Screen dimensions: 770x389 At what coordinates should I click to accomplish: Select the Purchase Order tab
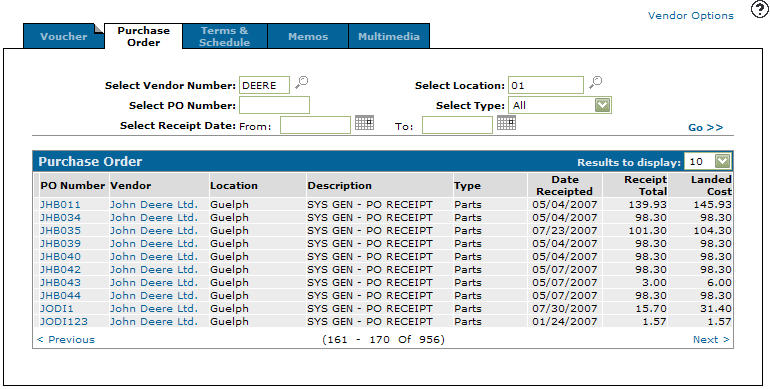click(x=143, y=36)
